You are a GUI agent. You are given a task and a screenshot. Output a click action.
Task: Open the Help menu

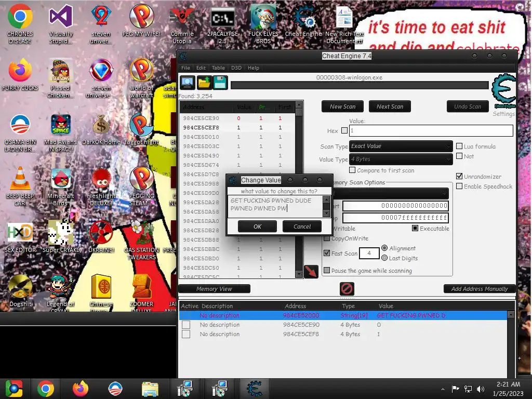coord(254,68)
